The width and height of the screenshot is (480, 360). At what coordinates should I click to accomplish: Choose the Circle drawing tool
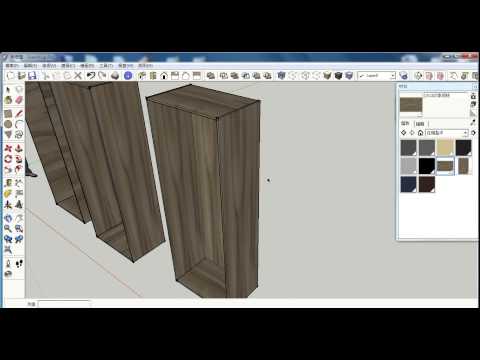[x=8, y=124]
